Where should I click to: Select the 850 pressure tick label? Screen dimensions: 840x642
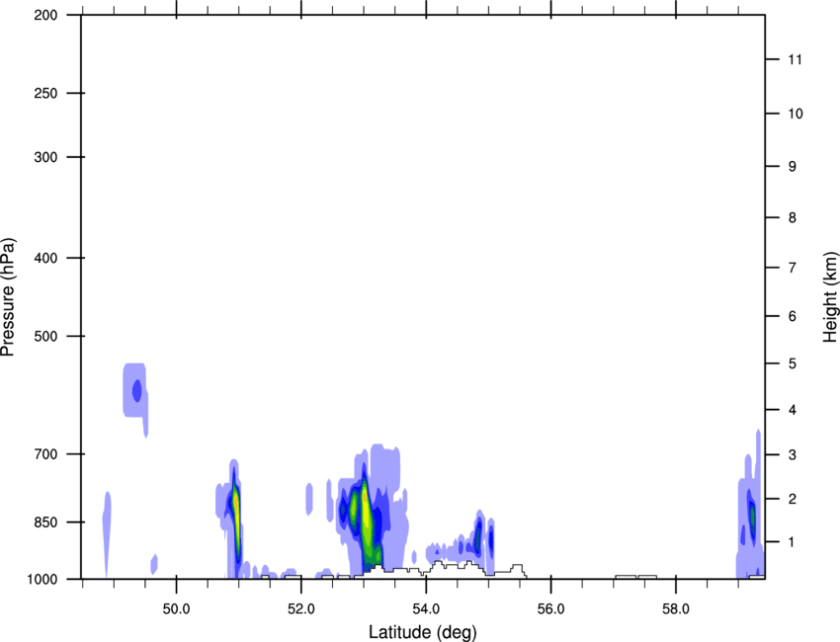(45, 522)
